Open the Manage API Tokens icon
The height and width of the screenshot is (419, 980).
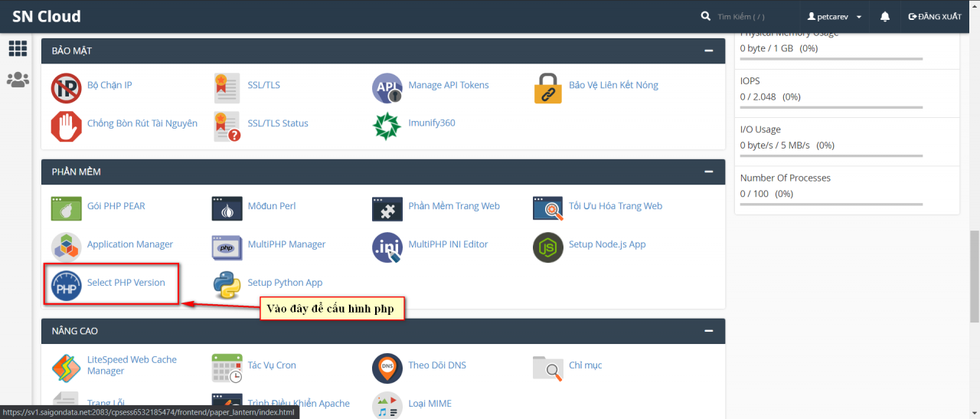[387, 88]
